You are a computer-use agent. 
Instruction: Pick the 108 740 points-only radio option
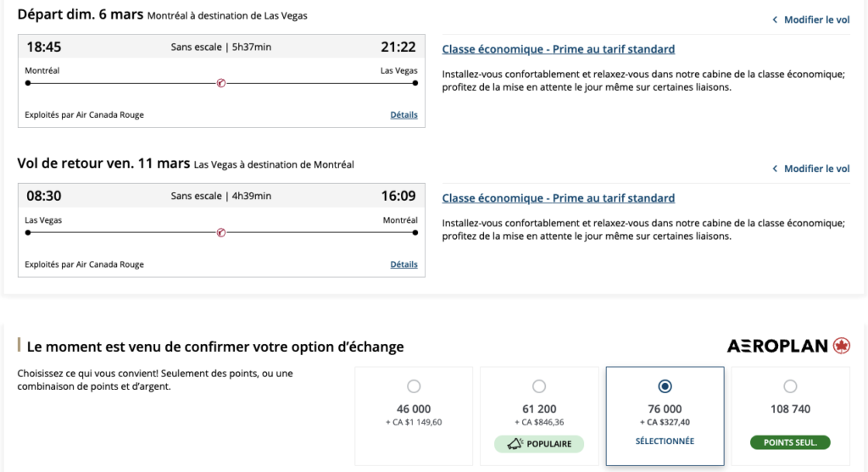coord(790,386)
